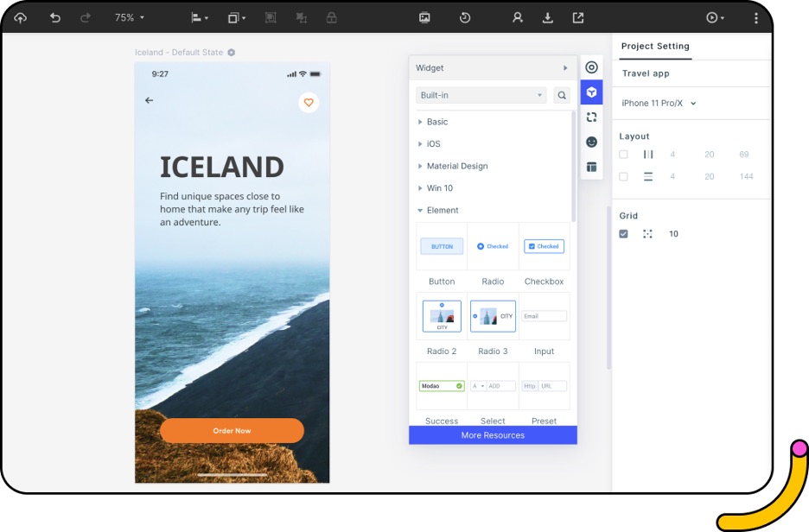Click the search icon in Widget panel
Screen dimensions: 809x532
coord(562,96)
